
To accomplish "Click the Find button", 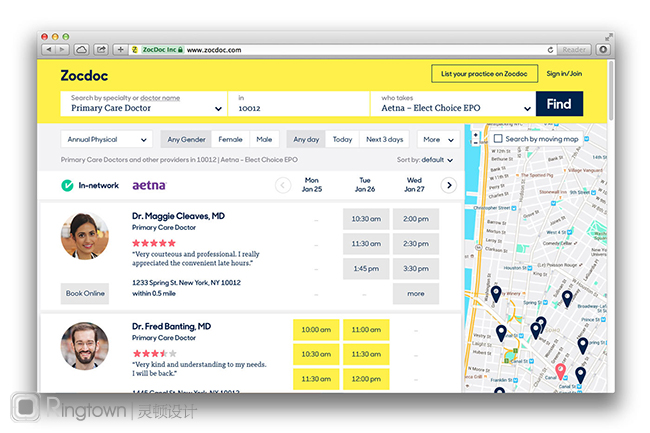I will tap(559, 104).
